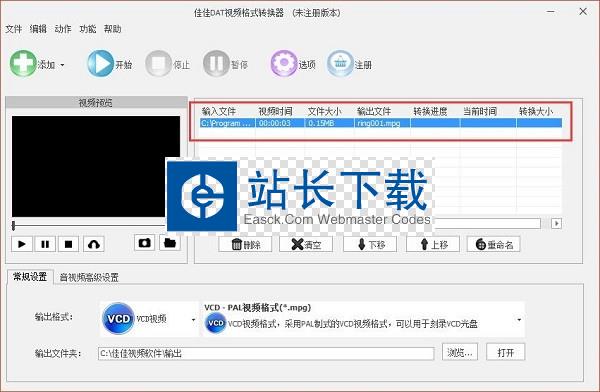Image resolution: width=600 pixels, height=392 pixels.
Task: Click the green Add (添加) plus icon
Action: tap(23, 63)
